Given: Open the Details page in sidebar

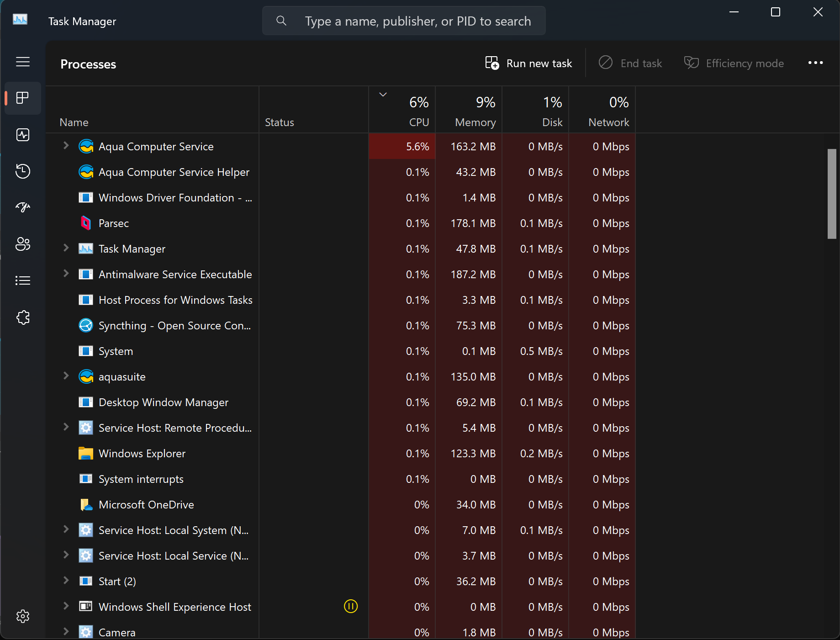Looking at the screenshot, I should coord(23,280).
